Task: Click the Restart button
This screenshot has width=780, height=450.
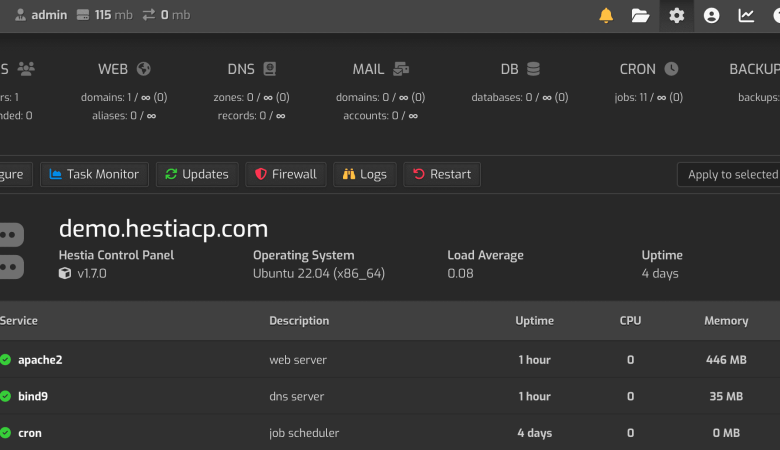Action: (442, 175)
